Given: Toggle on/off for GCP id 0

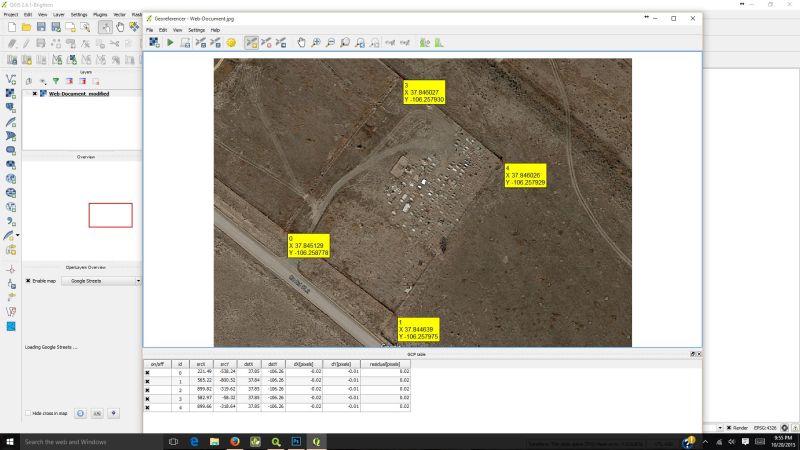Looking at the screenshot, I should pyautogui.click(x=147, y=372).
